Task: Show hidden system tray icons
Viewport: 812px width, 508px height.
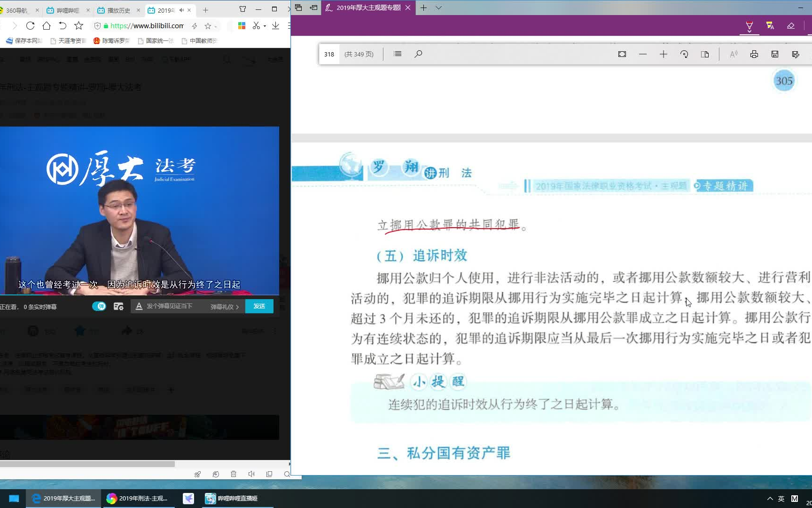Action: tap(770, 499)
